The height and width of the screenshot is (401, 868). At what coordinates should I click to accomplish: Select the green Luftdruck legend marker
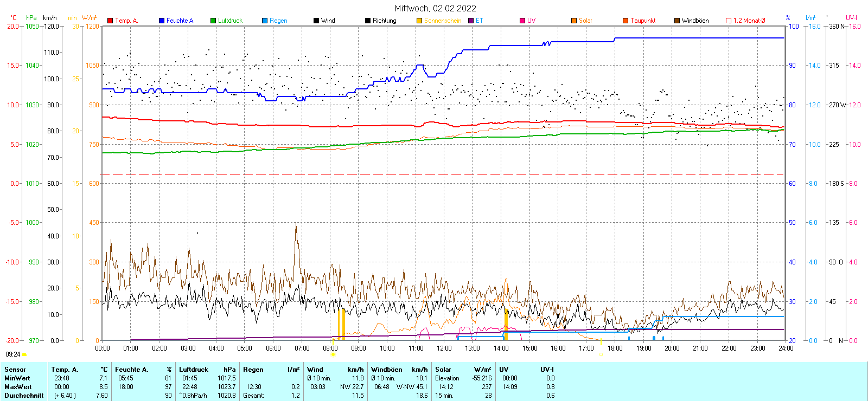pos(213,21)
